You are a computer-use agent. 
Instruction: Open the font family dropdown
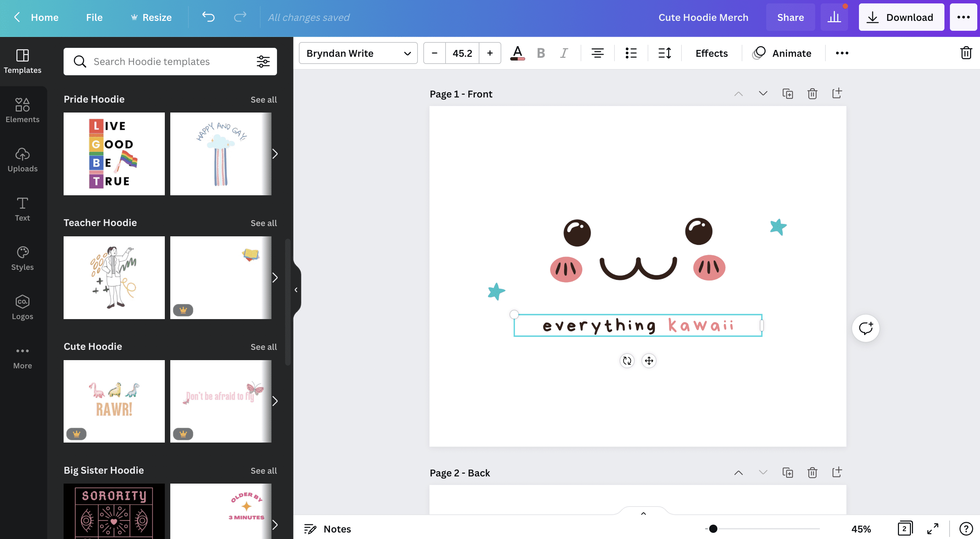358,53
